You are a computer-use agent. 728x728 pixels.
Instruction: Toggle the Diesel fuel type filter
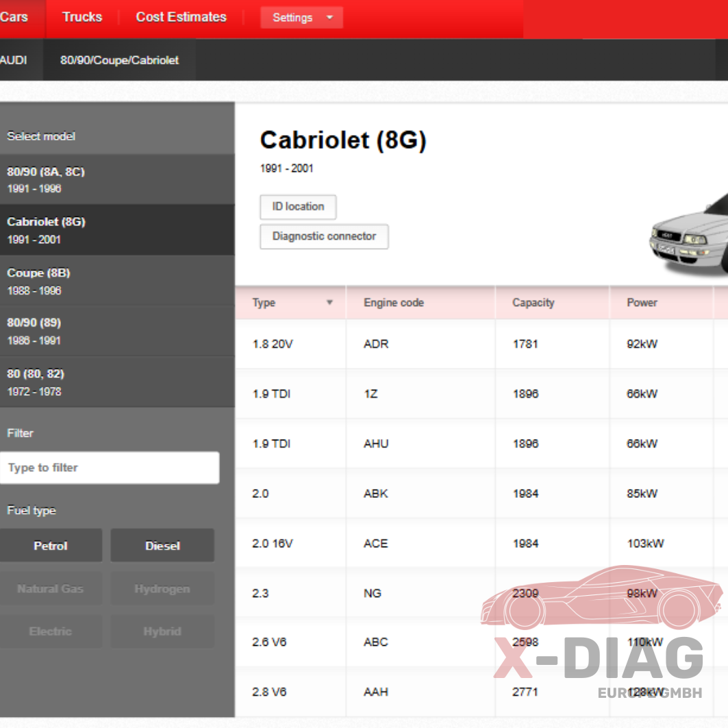coord(162,546)
